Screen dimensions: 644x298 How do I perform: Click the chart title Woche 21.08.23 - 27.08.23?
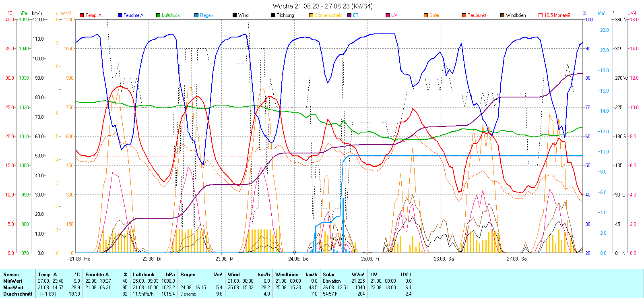pyautogui.click(x=322, y=6)
